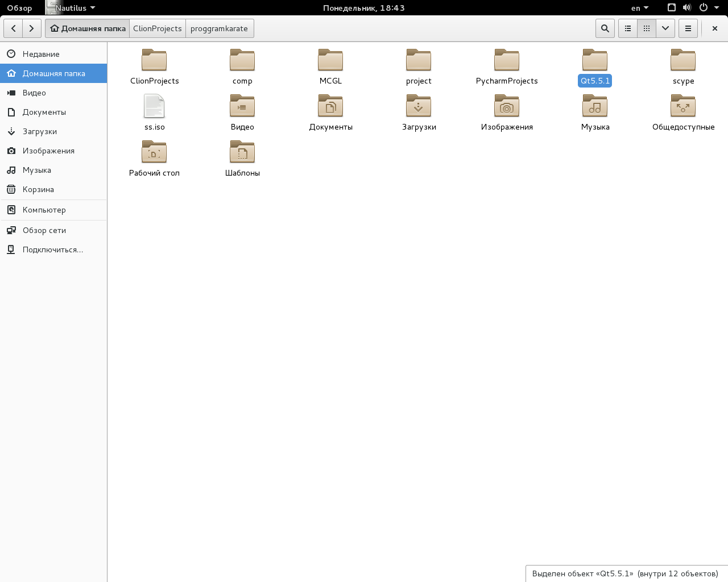This screenshot has height=582, width=728.
Task: Open Загрузки in the sidebar
Action: (x=53, y=131)
